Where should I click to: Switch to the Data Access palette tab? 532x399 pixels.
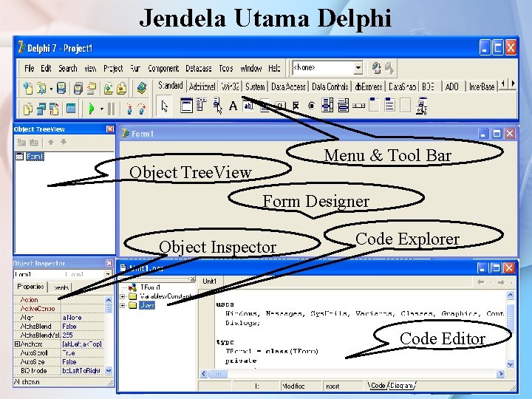288,87
